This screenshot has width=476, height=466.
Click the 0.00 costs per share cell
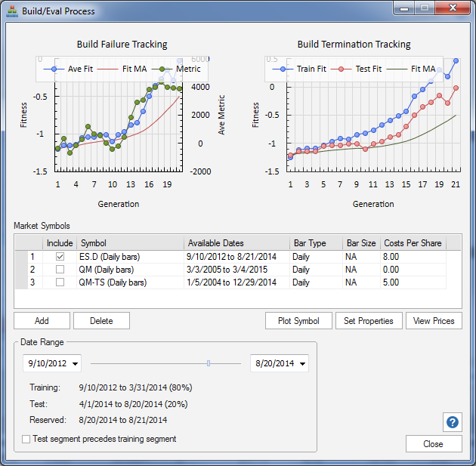coord(413,270)
